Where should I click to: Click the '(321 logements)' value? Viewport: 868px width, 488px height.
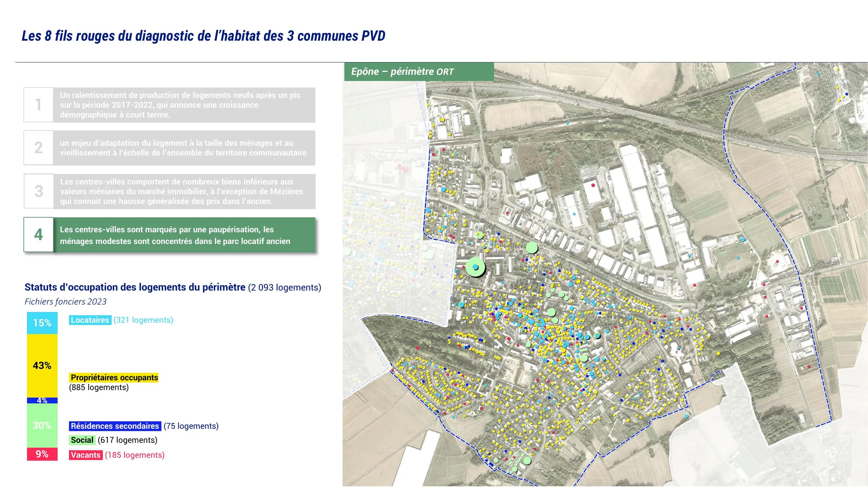point(143,320)
